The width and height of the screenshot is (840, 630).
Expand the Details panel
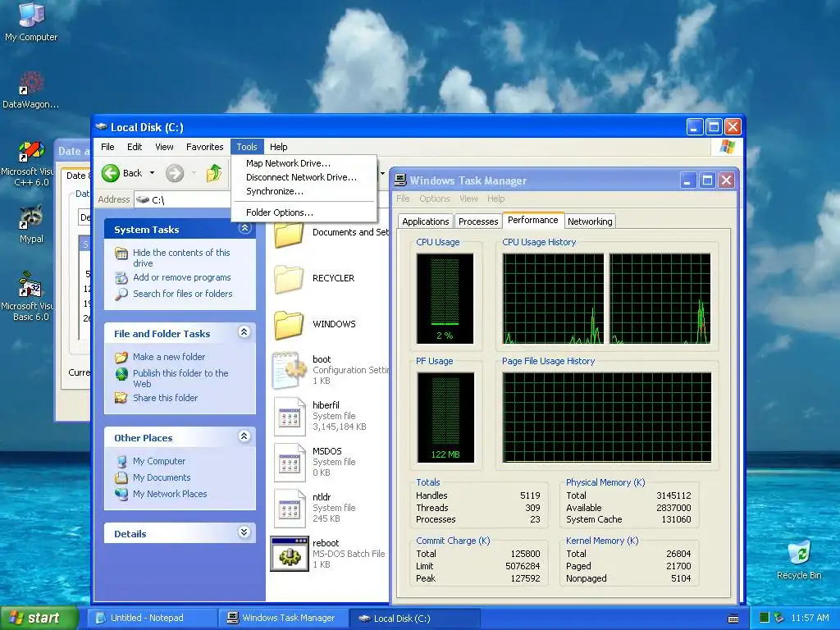click(244, 532)
